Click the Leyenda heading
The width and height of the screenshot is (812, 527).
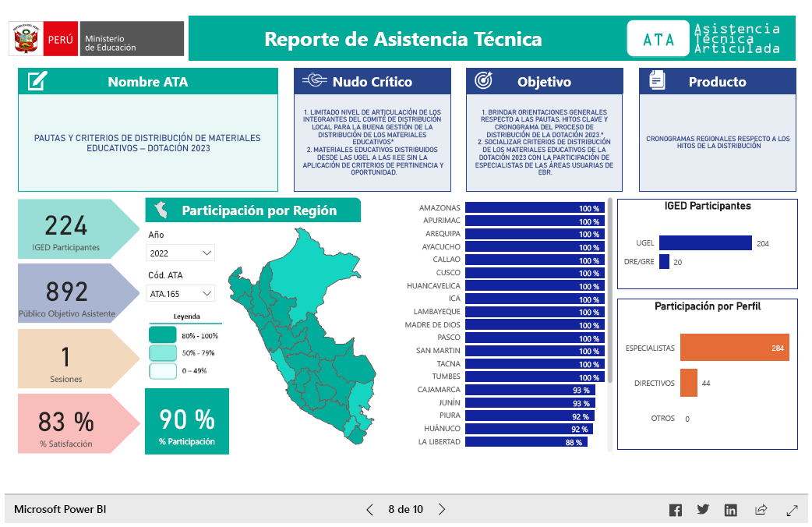(x=186, y=316)
